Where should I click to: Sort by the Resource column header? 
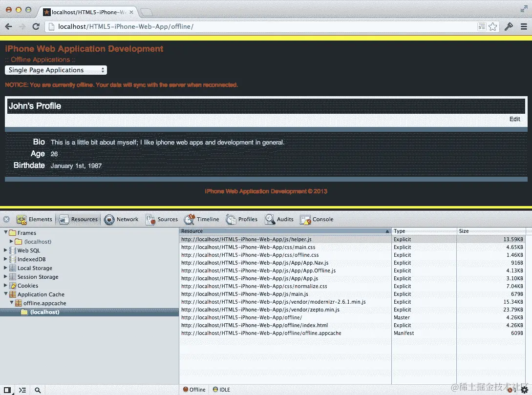[x=285, y=231]
